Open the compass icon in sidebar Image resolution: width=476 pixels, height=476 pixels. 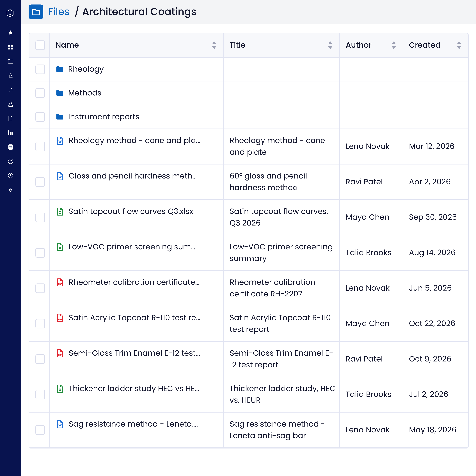point(10,161)
